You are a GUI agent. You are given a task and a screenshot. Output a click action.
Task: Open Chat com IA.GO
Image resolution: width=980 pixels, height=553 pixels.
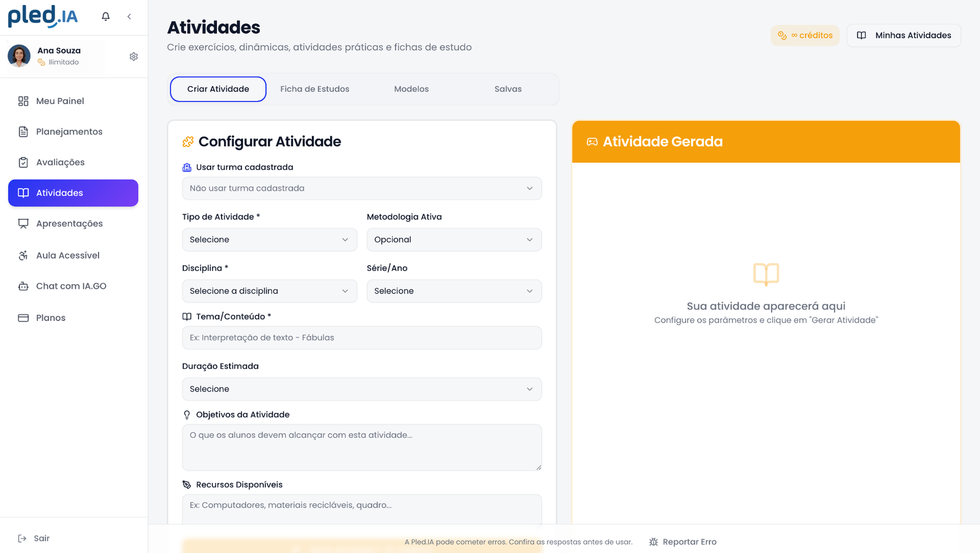tap(71, 286)
